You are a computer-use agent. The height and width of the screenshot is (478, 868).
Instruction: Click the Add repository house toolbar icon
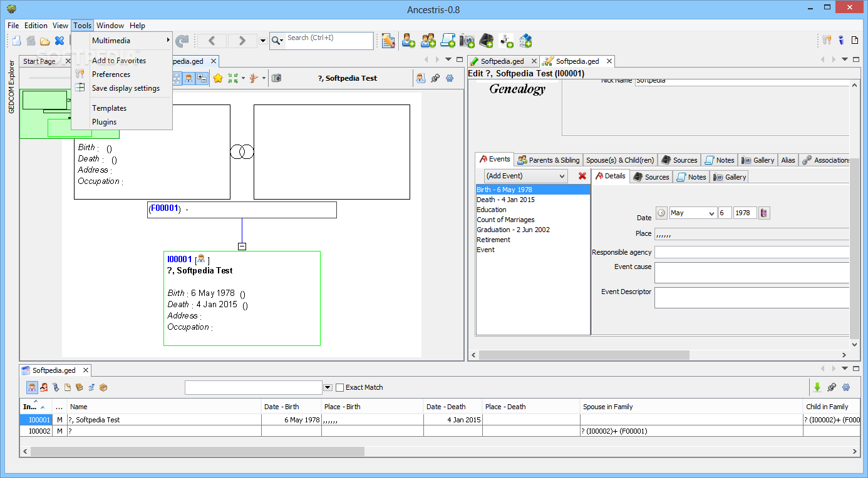coord(525,41)
